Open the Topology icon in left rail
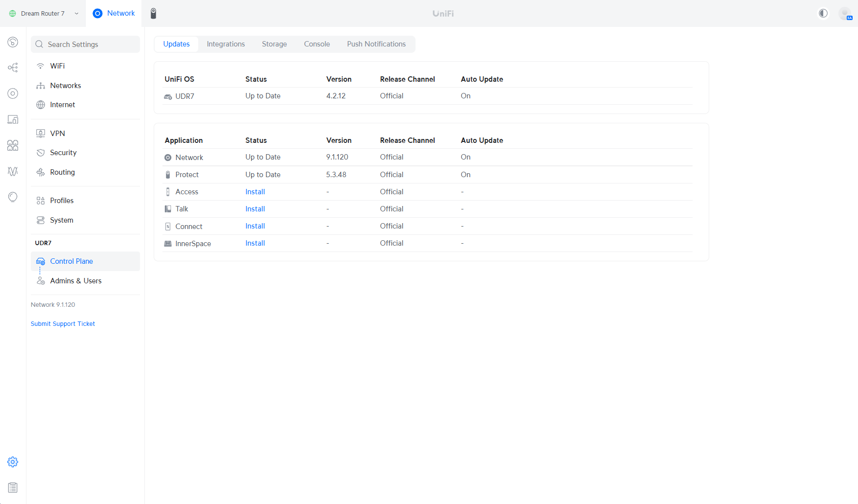The width and height of the screenshot is (858, 504). click(x=13, y=68)
